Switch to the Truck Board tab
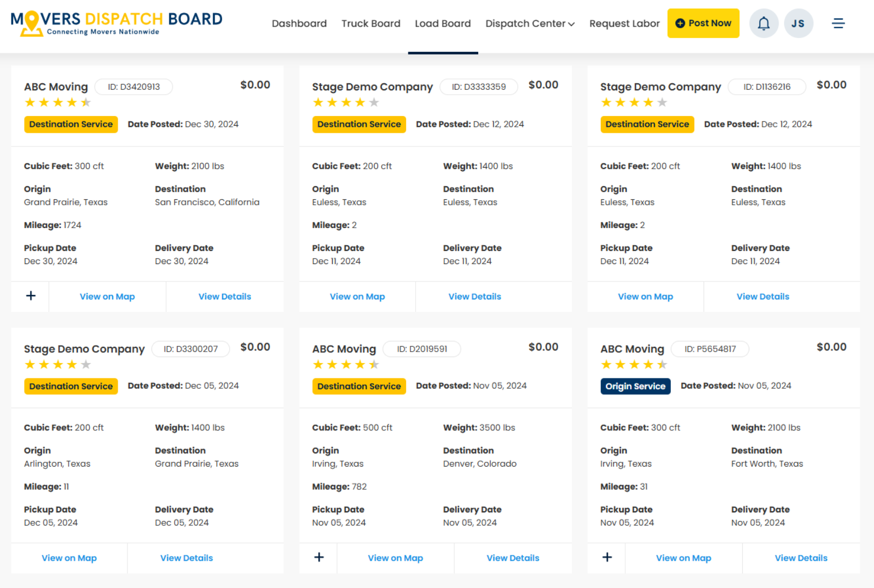Screen dimensions: 874x588 pyautogui.click(x=370, y=23)
